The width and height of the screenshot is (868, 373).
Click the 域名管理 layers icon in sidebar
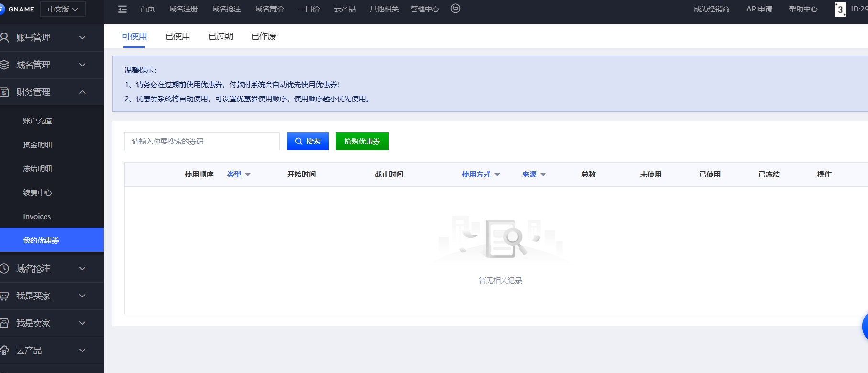pyautogui.click(x=5, y=65)
